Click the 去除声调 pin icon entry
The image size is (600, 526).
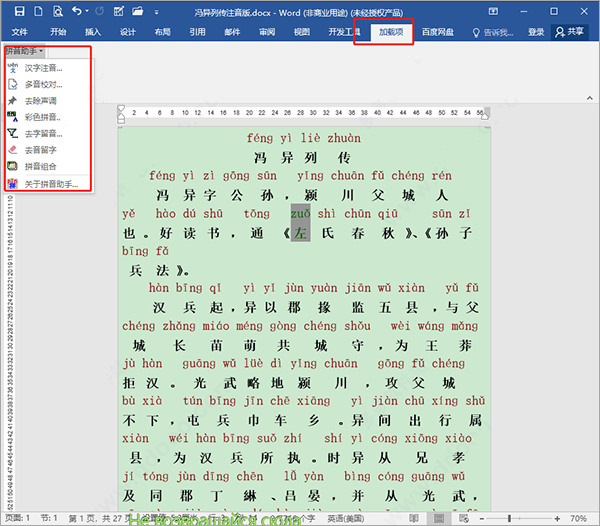pyautogui.click(x=42, y=101)
